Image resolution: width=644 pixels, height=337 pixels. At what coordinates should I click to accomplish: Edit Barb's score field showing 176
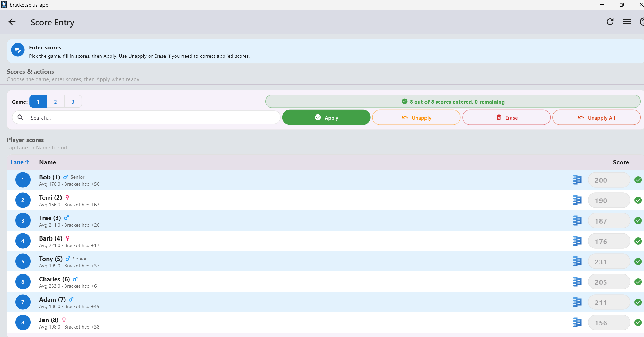pos(609,241)
